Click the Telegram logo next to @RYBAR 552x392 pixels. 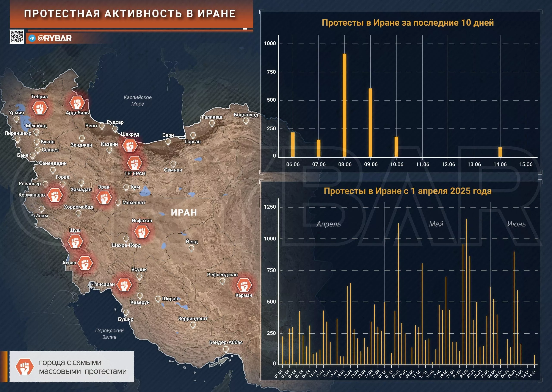[32, 38]
